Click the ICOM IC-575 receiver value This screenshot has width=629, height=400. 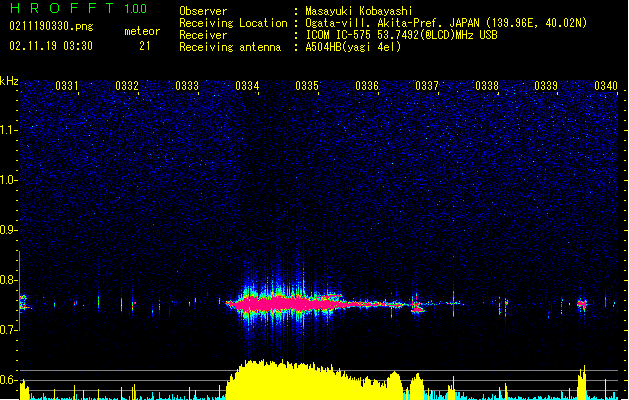pos(401,35)
